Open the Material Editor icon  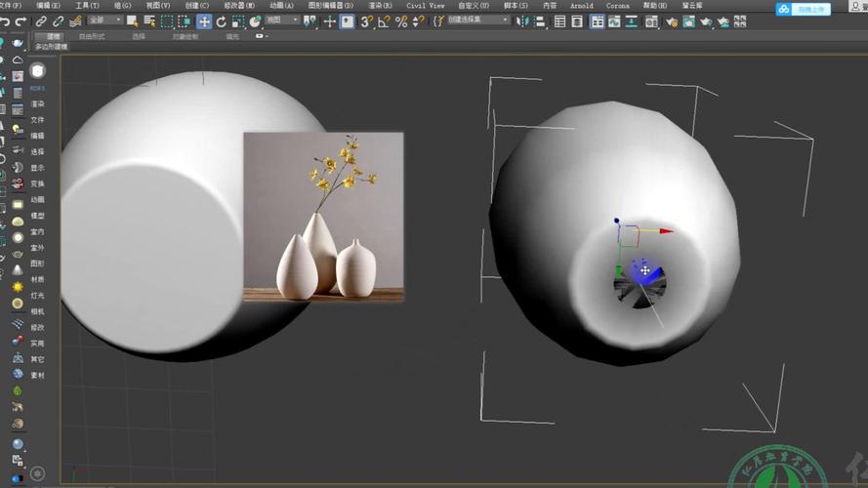coord(652,21)
